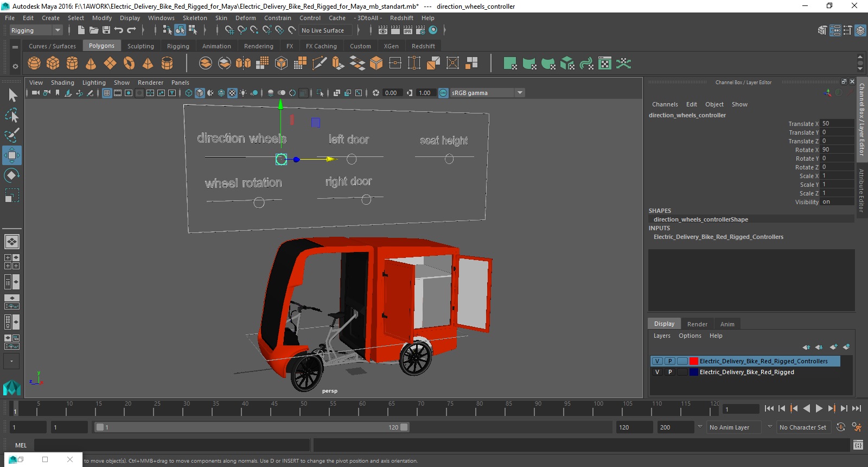This screenshot has width=868, height=467.
Task: Activate the Paint selection tool
Action: pyautogui.click(x=12, y=135)
